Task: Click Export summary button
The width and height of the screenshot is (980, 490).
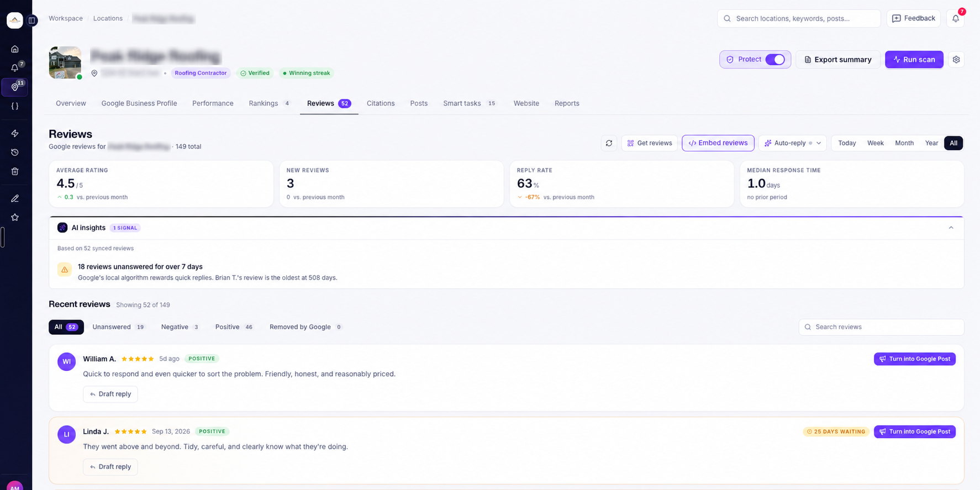Action: (x=837, y=60)
